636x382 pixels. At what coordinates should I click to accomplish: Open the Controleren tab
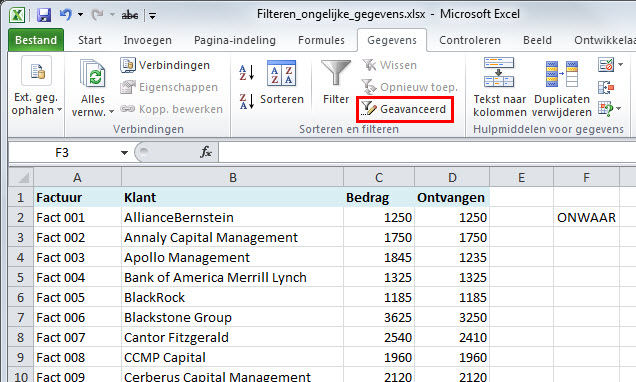pyautogui.click(x=470, y=40)
